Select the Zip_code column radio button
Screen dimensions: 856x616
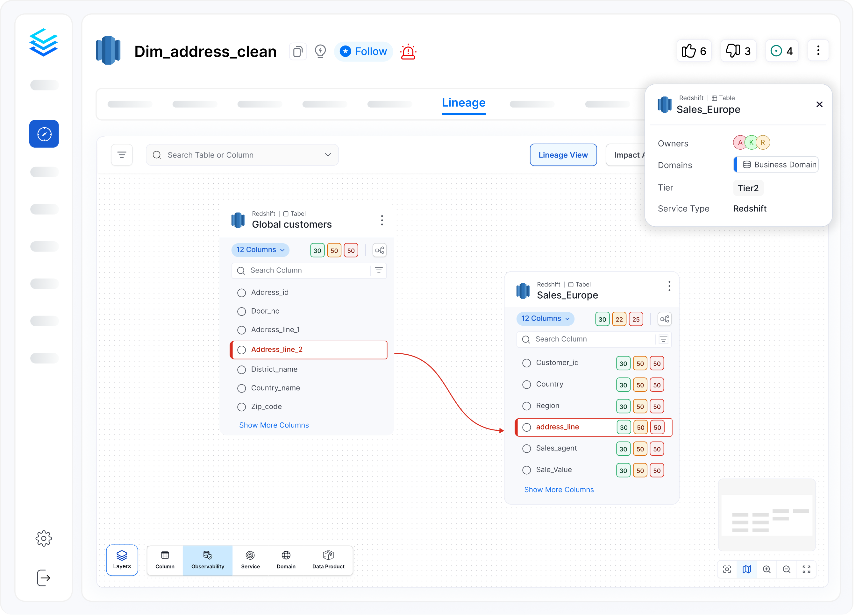[x=242, y=407]
